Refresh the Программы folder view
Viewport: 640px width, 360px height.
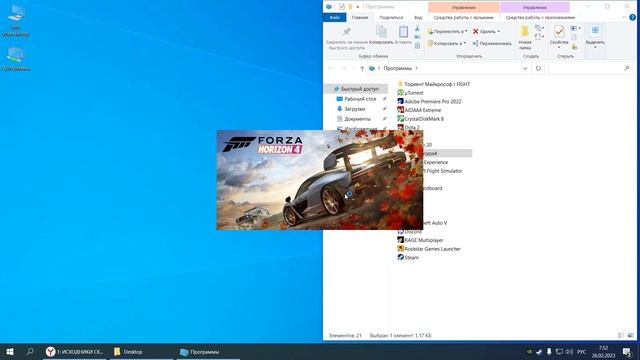[538, 69]
